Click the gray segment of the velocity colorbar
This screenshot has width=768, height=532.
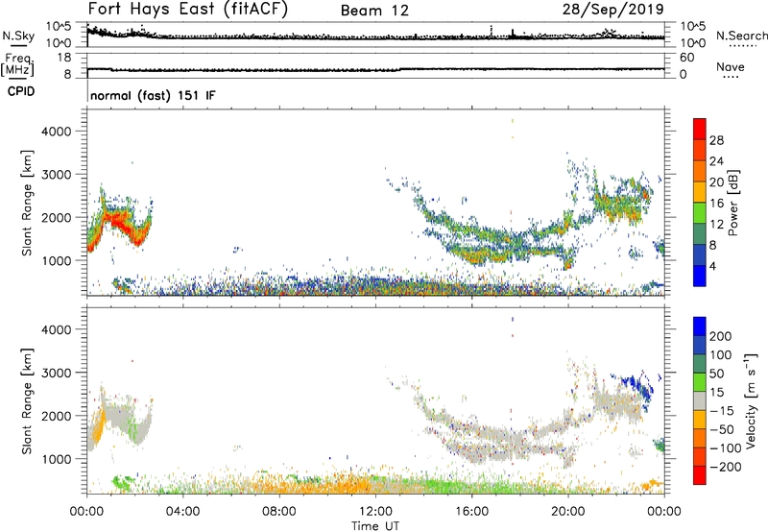click(x=700, y=400)
